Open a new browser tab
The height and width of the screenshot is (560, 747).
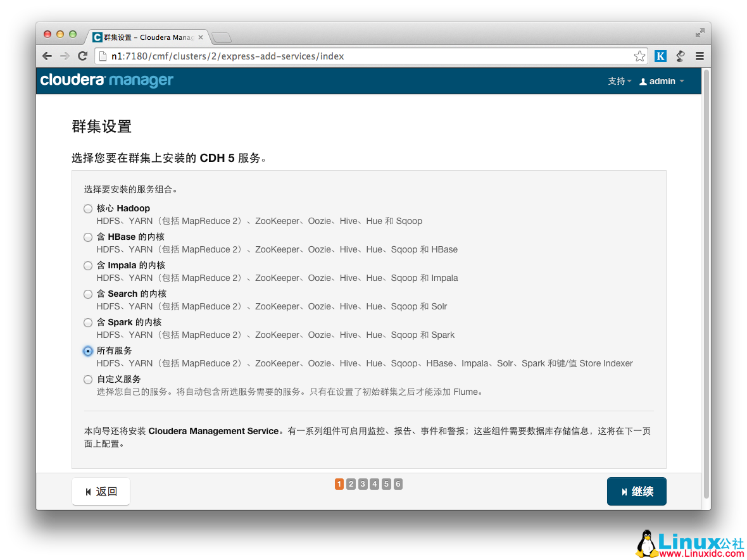(221, 36)
